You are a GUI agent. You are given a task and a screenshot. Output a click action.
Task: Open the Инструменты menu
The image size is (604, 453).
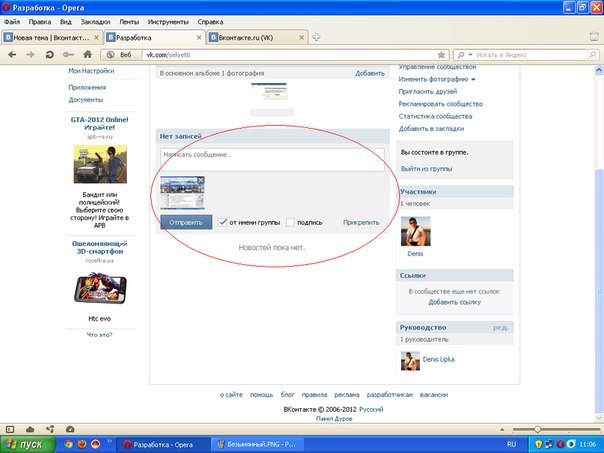(x=168, y=22)
